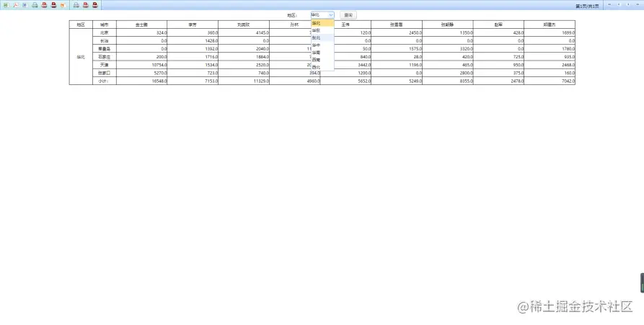Click the 天津 city cell
The height and width of the screenshot is (325, 644).
[105, 65]
